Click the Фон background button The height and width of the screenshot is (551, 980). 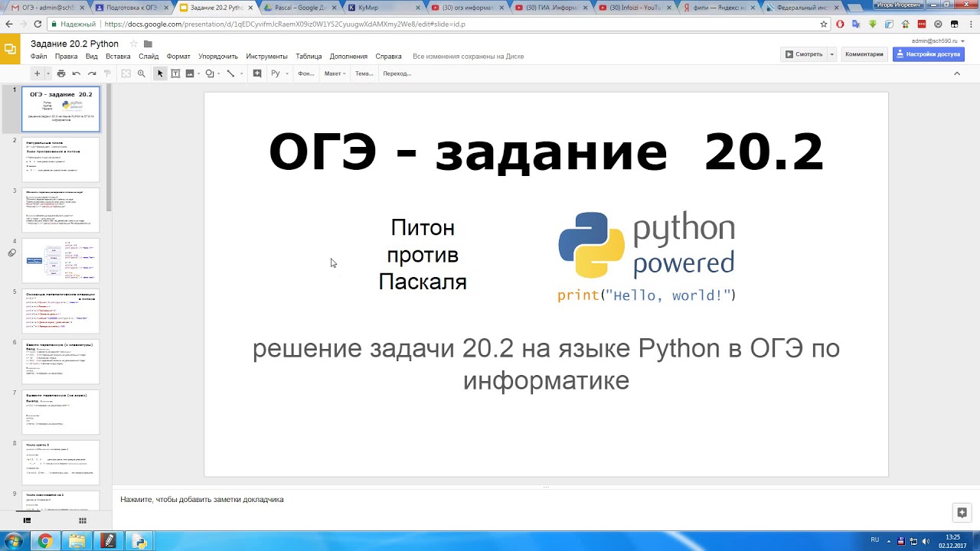[305, 73]
